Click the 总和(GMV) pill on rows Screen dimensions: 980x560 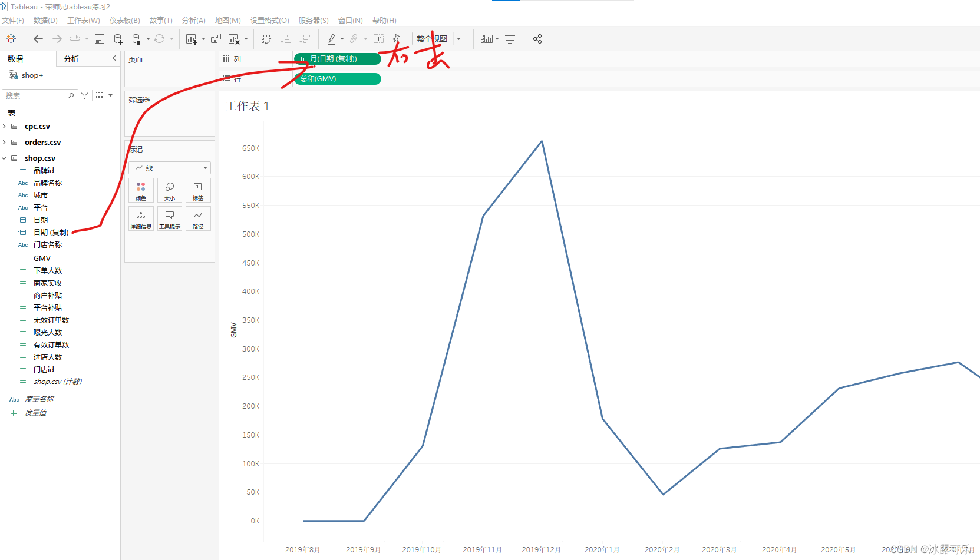337,79
